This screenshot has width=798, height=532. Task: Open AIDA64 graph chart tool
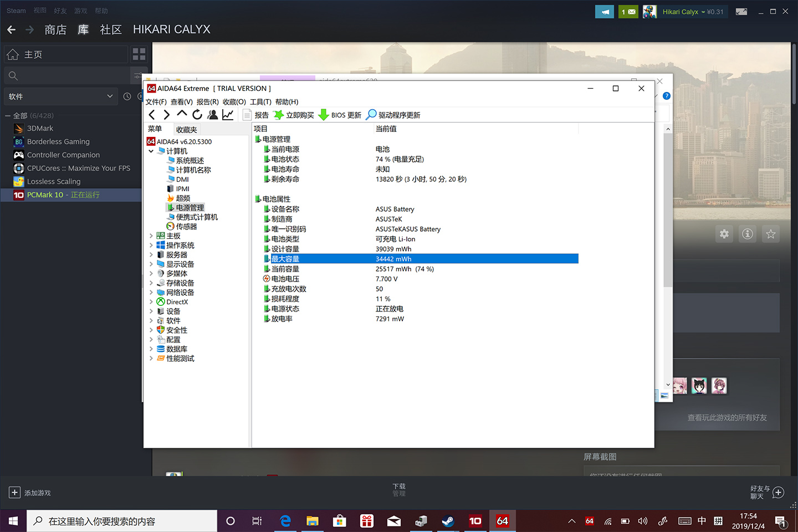pos(228,115)
